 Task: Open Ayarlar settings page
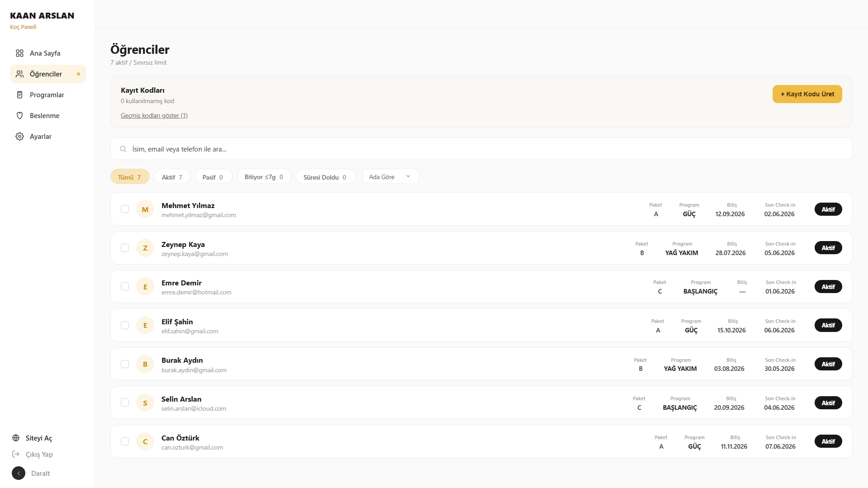click(48, 137)
